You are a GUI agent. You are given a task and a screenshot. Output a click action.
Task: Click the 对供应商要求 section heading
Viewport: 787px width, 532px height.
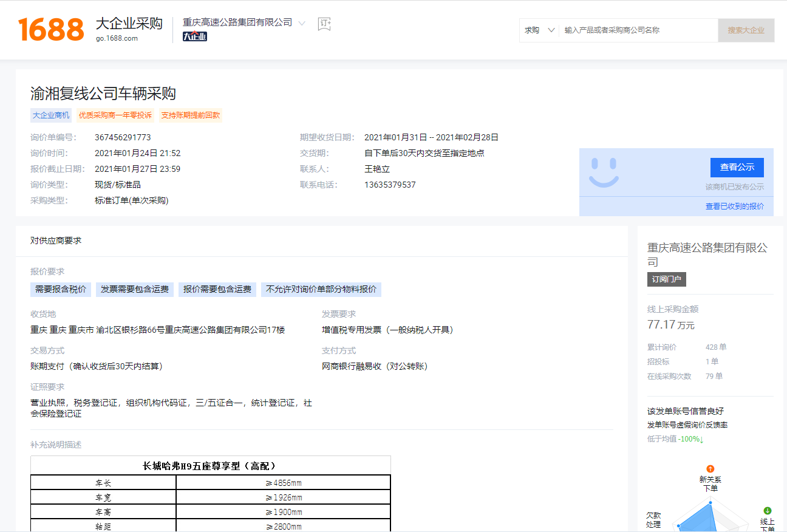[56, 240]
